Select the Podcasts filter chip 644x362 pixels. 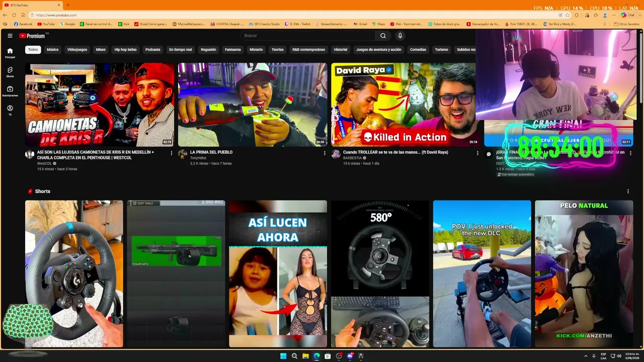point(153,50)
